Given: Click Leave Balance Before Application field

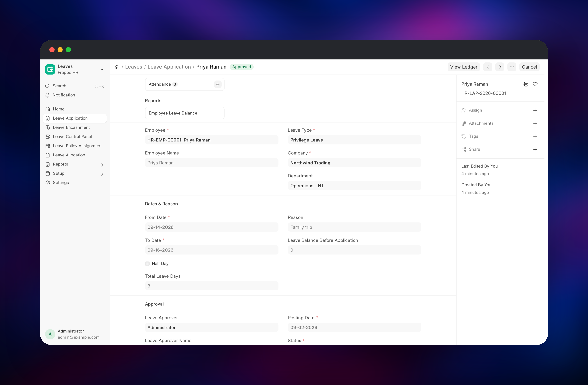Looking at the screenshot, I should [x=354, y=250].
